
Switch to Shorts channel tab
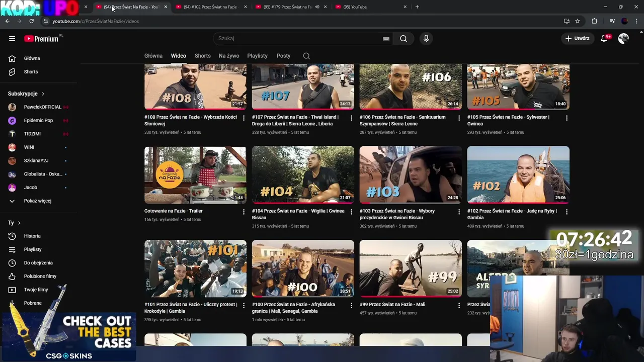tap(203, 56)
